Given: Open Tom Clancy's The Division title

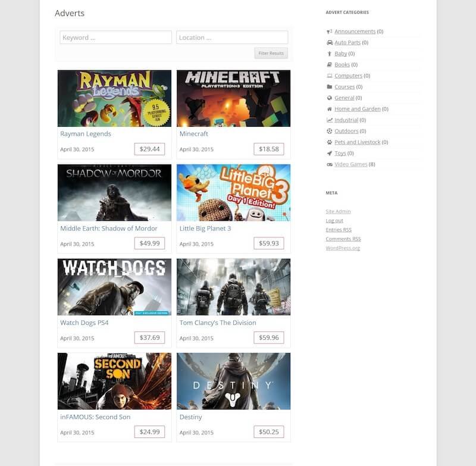Looking at the screenshot, I should point(218,323).
